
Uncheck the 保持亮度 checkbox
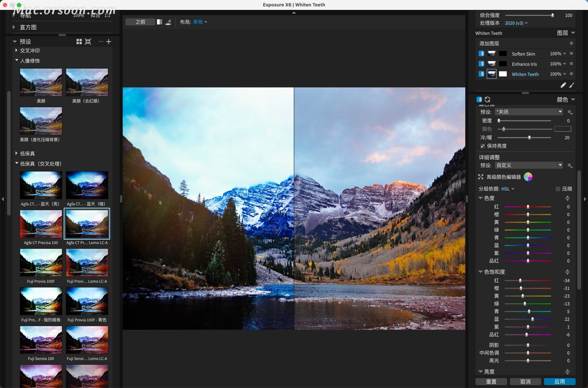(482, 146)
